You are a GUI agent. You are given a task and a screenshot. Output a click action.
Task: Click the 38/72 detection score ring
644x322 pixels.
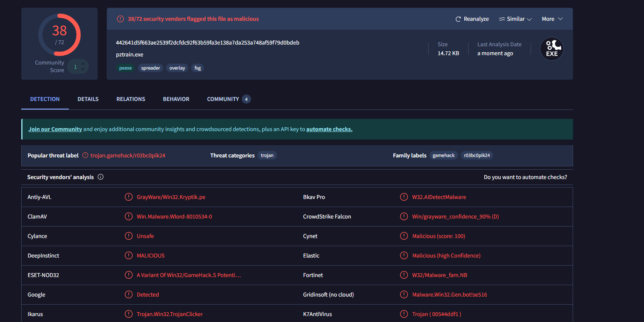59,35
